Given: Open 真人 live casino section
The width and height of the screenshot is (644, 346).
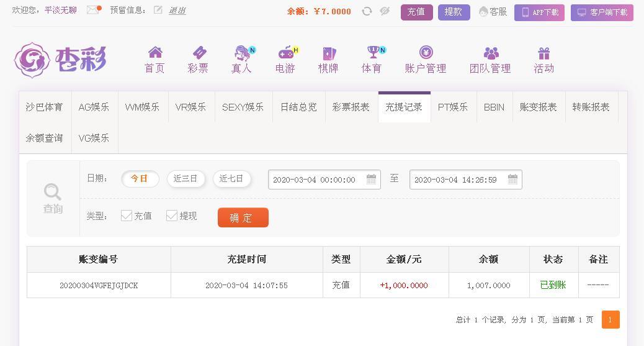Looking at the screenshot, I should [x=243, y=60].
